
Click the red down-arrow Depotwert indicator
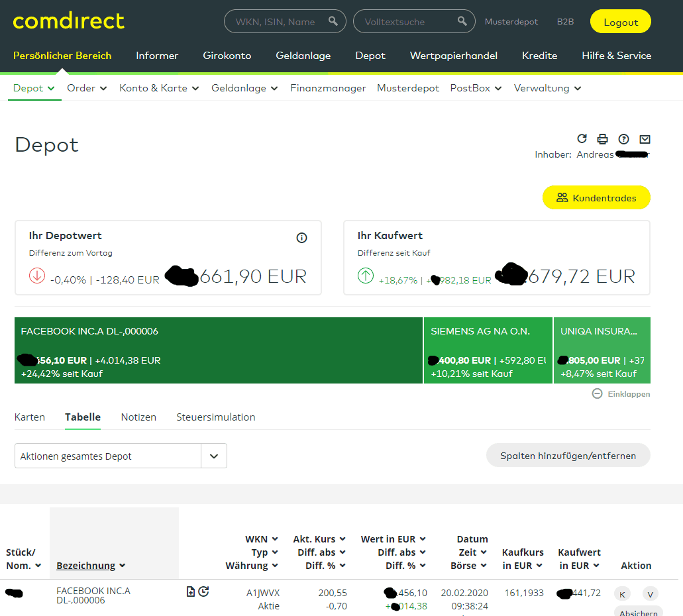37,276
